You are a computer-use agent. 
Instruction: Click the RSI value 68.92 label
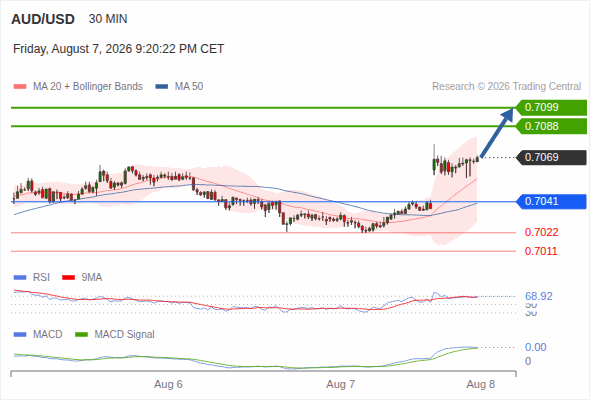539,296
